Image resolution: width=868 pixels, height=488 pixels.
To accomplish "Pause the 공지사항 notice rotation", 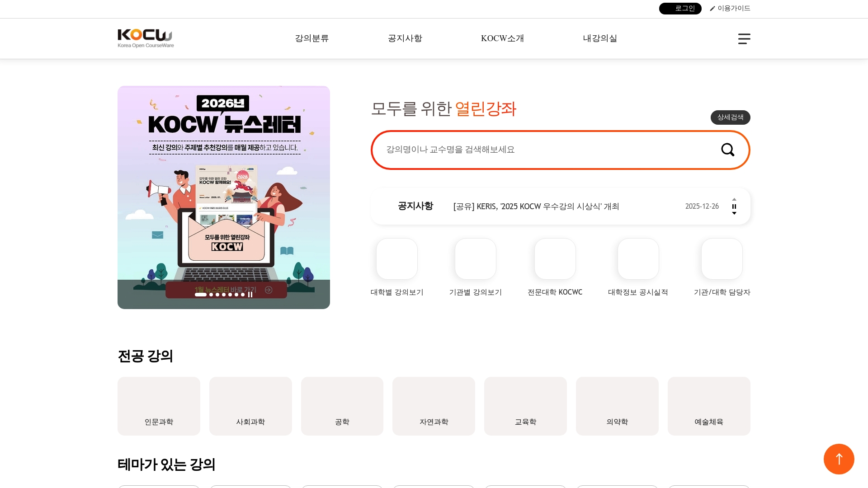I will coord(734,206).
